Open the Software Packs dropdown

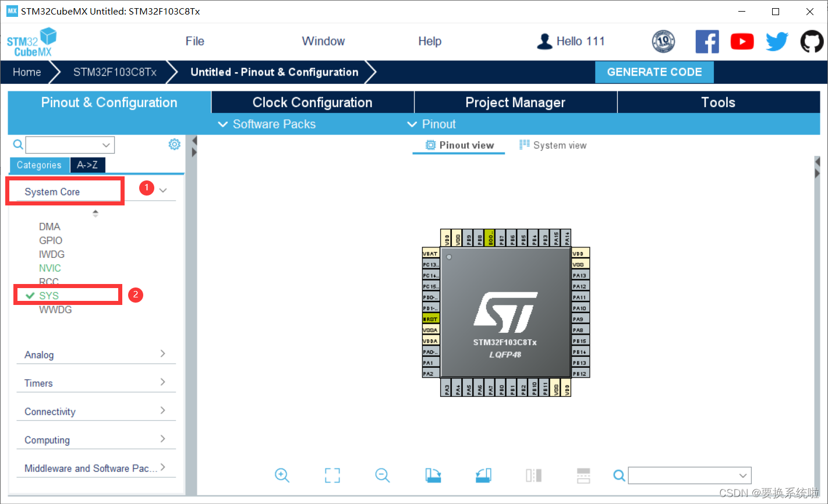click(x=267, y=124)
